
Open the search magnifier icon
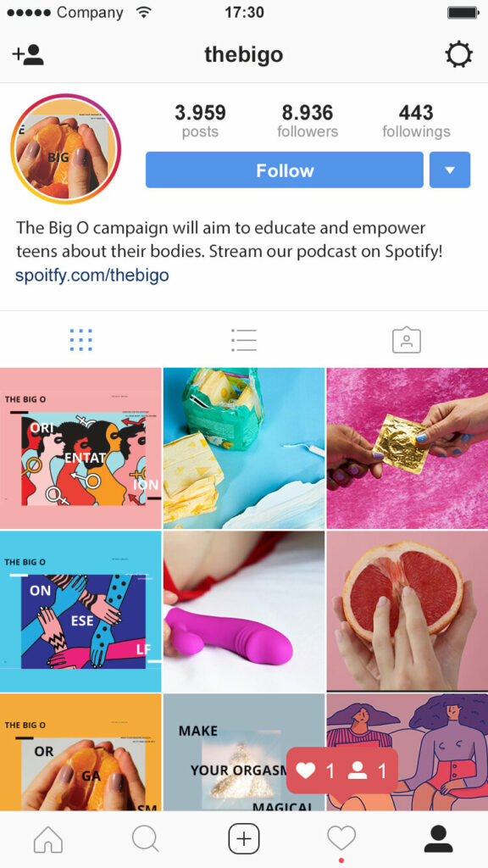click(146, 839)
